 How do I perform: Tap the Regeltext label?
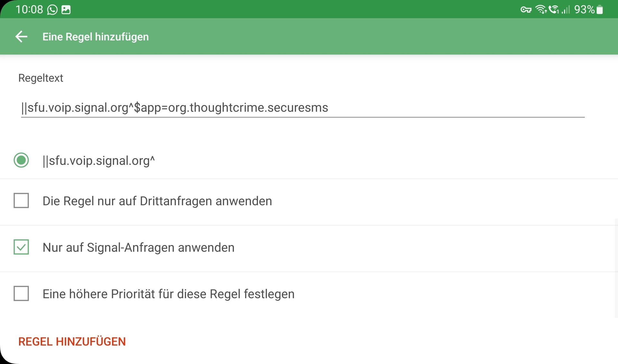tap(41, 78)
